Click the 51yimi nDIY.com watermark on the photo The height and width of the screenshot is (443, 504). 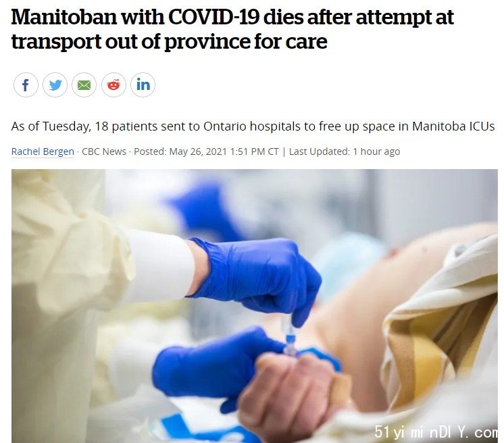tap(436, 432)
